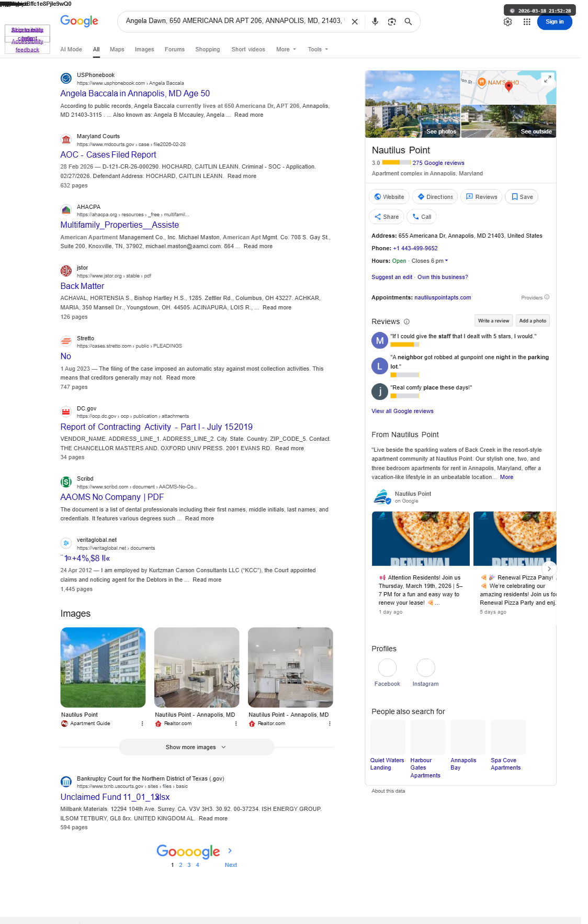The width and height of the screenshot is (588, 924).
Task: Expand the opening hours dropdown arrow
Action: click(x=446, y=261)
